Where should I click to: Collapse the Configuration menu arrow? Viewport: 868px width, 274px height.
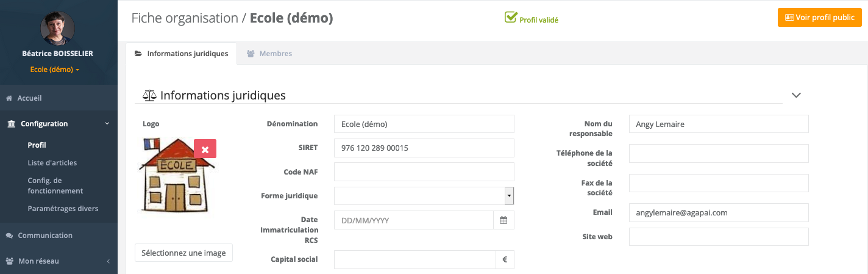click(x=107, y=124)
